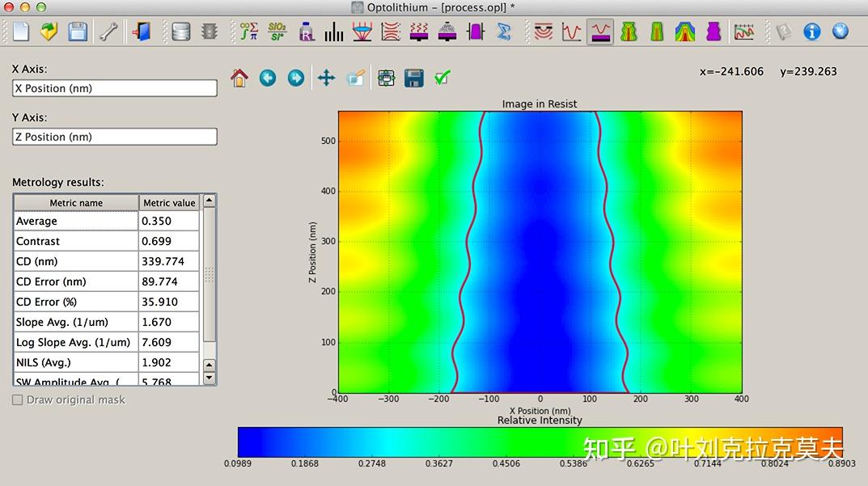This screenshot has height=486, width=868.
Task: Open the database manager icon
Action: tap(180, 32)
